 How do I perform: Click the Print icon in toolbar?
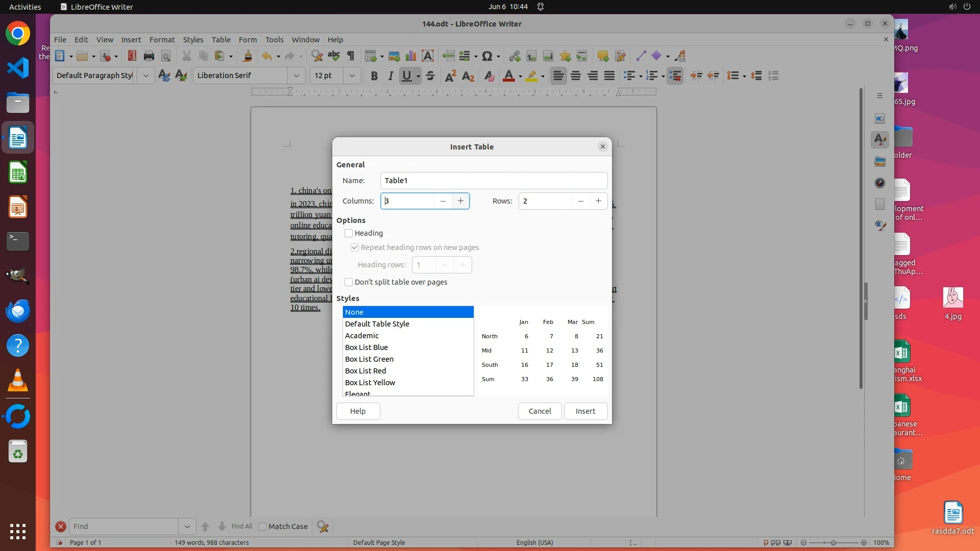pos(149,56)
